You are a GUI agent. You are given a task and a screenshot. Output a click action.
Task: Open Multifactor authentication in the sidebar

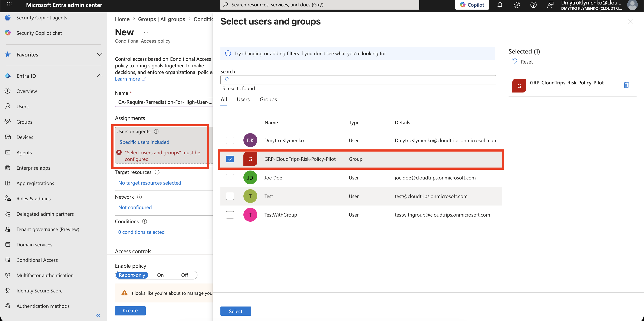pyautogui.click(x=45, y=275)
